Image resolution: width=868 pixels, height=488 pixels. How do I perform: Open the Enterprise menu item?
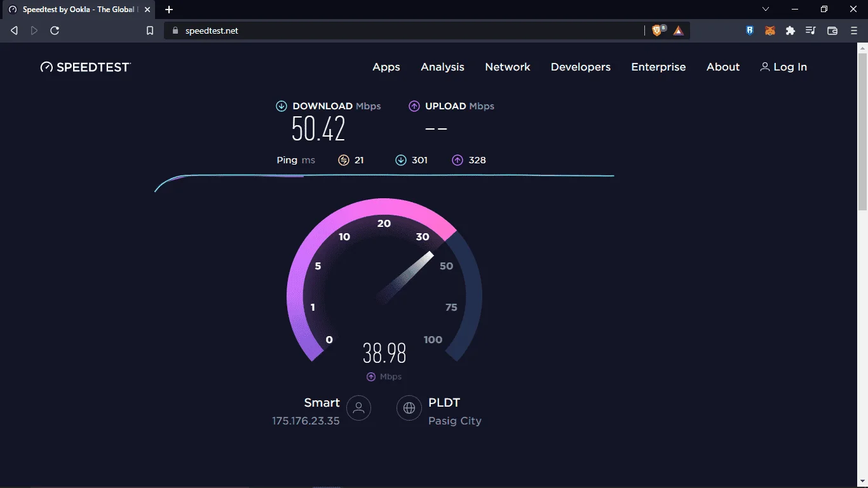pos(658,67)
